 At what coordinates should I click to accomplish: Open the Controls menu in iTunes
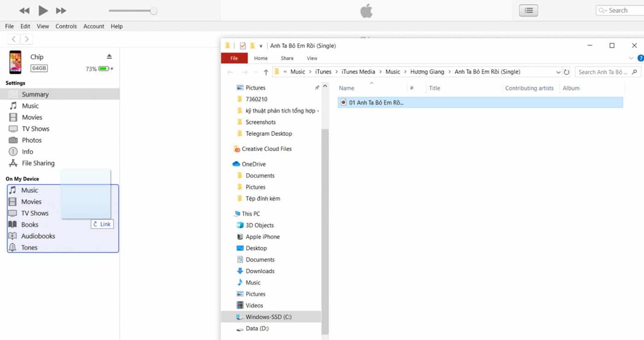66,26
